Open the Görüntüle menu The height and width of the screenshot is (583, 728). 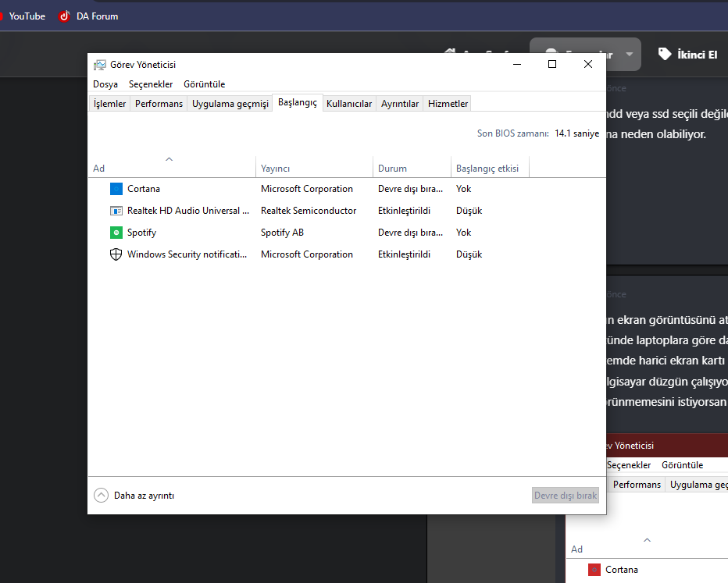click(204, 84)
